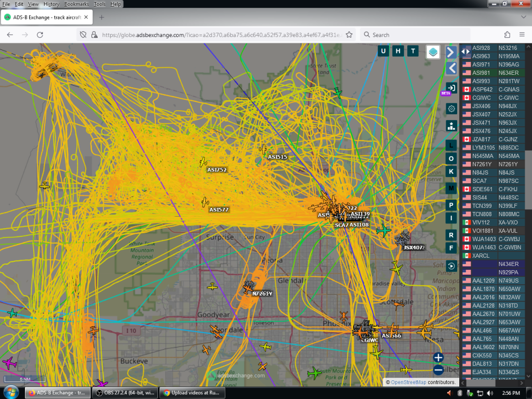Select ASP642 C-GNAS row
Viewport: 532px width, 399px height.
point(494,89)
